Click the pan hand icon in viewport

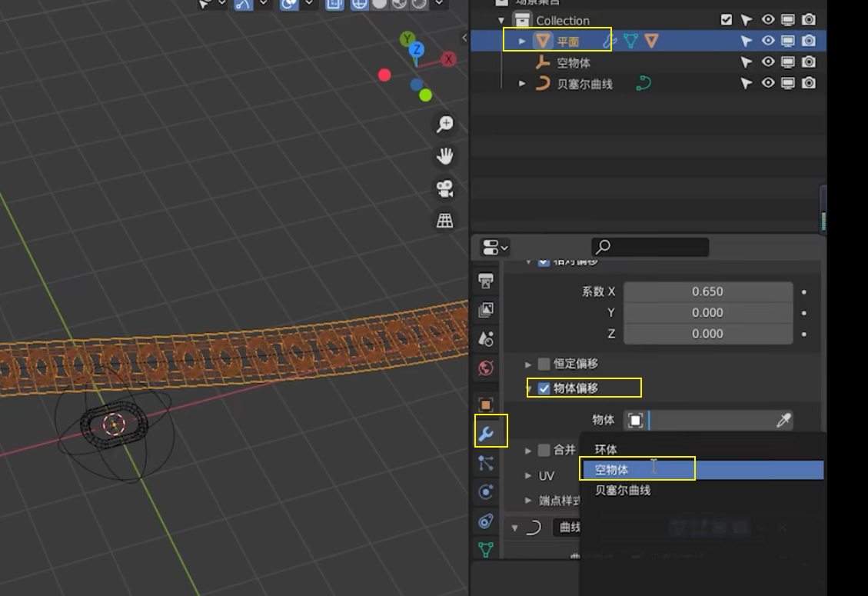click(445, 156)
